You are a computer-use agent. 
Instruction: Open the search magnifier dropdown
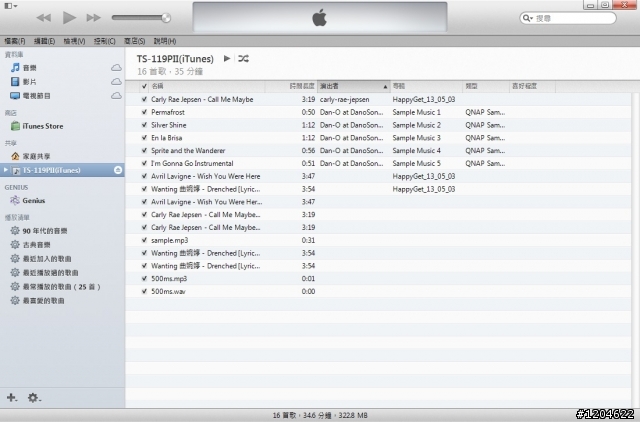tap(528, 18)
